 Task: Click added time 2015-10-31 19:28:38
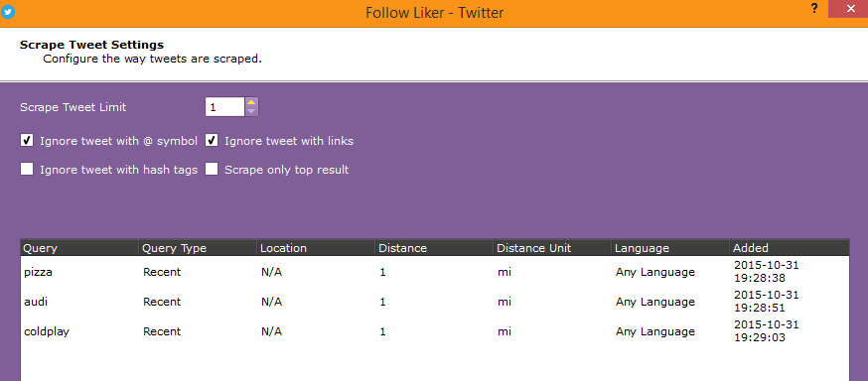tap(767, 272)
